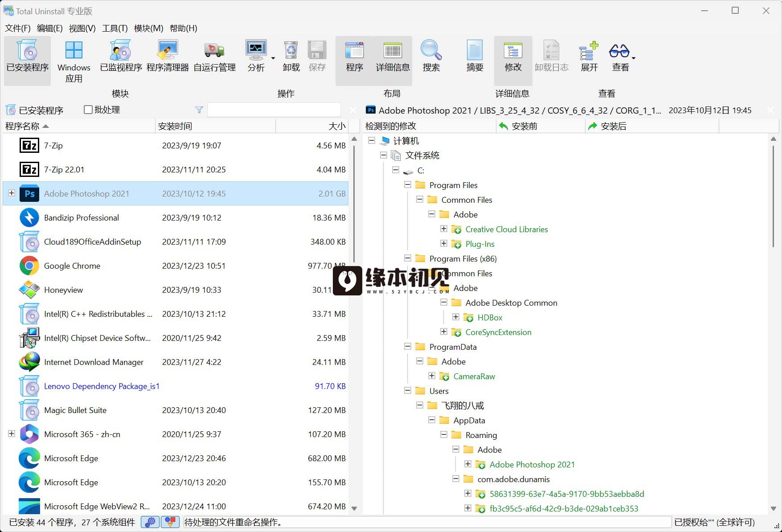Select the Magic Bullet Suite row

(176, 410)
